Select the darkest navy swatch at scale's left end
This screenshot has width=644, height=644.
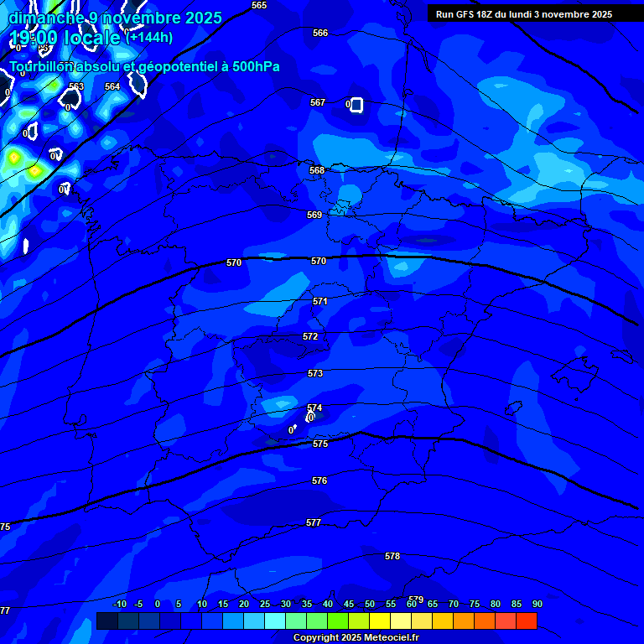coord(106,621)
